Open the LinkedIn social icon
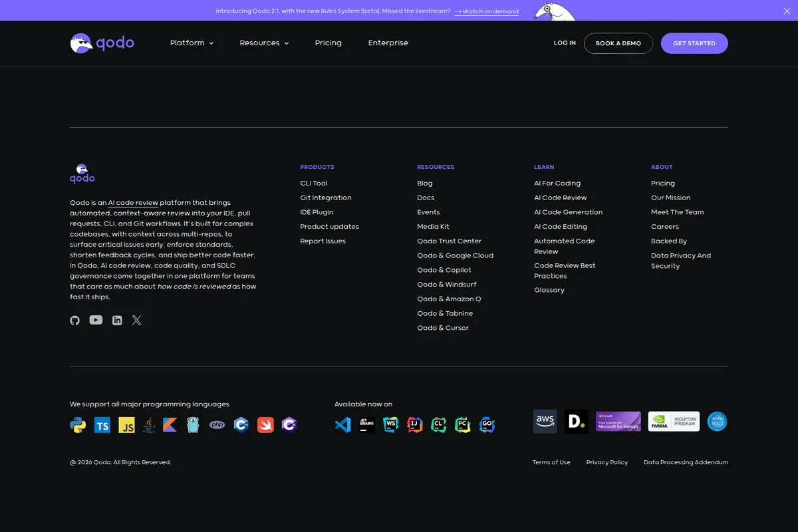This screenshot has height=532, width=798. 117,320
